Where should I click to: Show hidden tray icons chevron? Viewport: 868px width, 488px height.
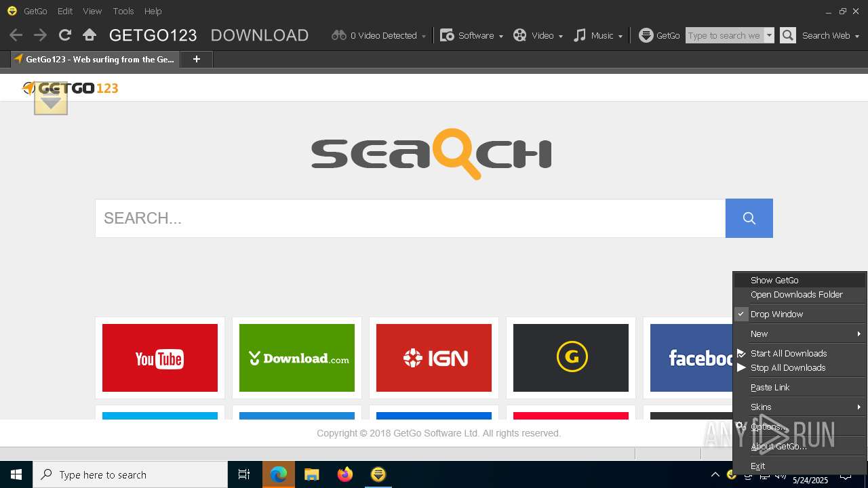pos(715,475)
